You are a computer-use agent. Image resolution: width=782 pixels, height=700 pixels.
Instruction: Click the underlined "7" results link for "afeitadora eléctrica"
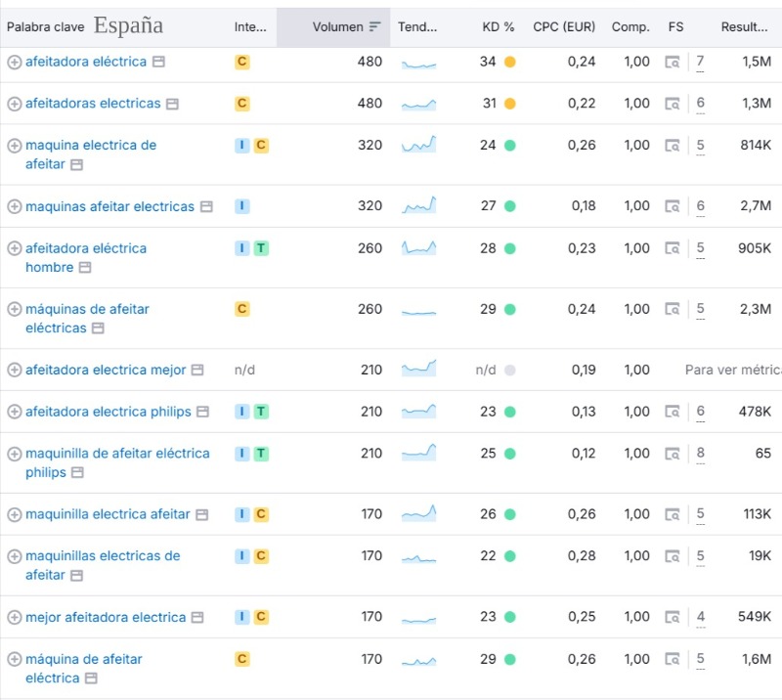point(701,62)
